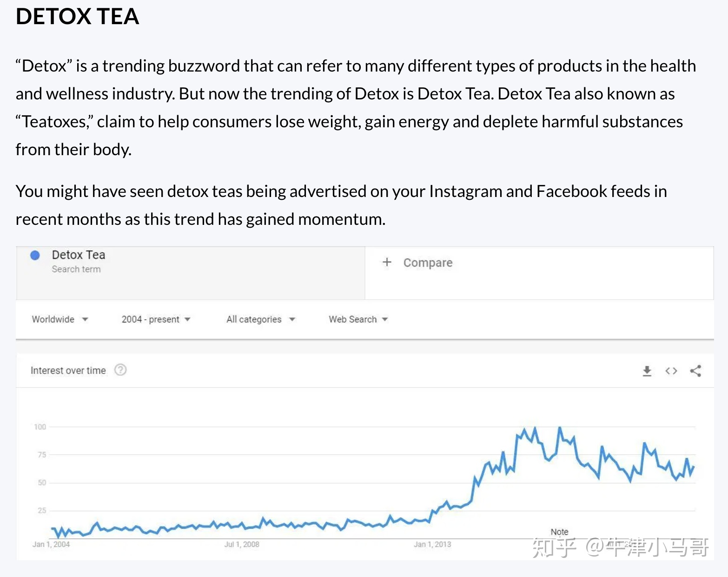Click the embed code icon
This screenshot has width=728, height=577.
coord(671,371)
